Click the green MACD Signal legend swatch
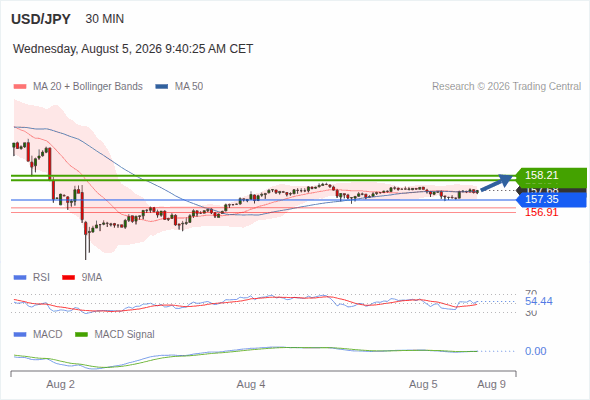Screen dimensions: 590x400 pyautogui.click(x=81, y=334)
